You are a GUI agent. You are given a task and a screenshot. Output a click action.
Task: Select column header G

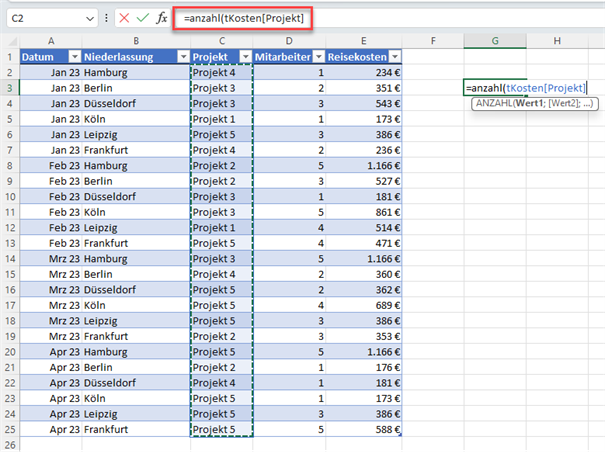(x=495, y=40)
